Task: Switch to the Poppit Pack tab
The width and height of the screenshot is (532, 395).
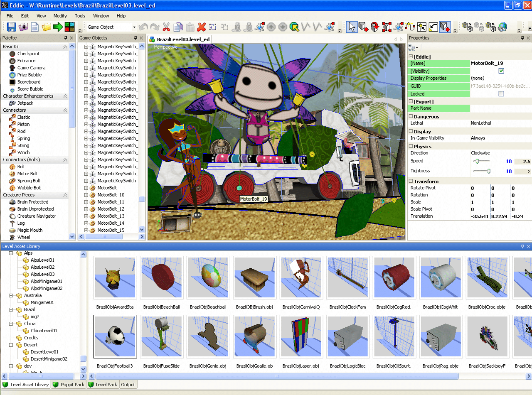Action: [x=69, y=385]
